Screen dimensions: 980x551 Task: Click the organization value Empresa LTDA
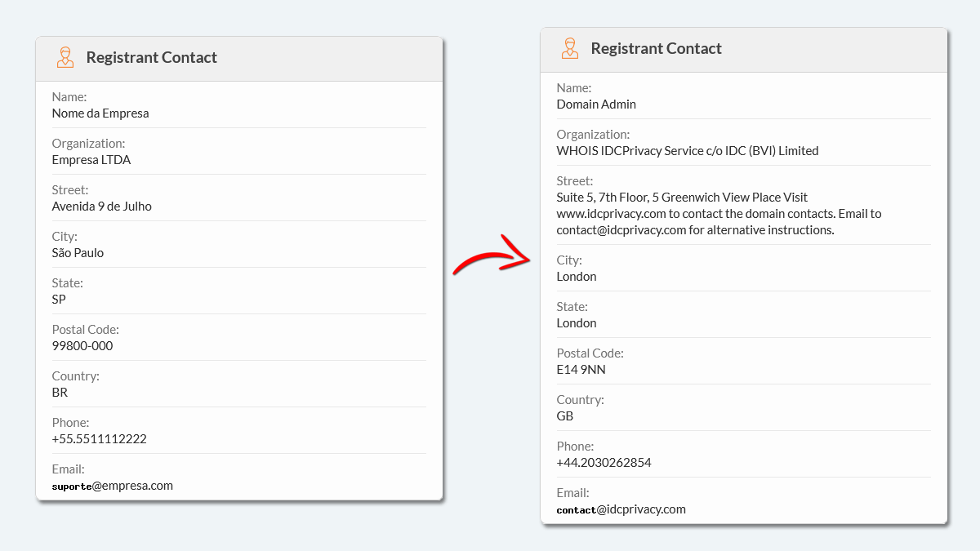pos(91,160)
